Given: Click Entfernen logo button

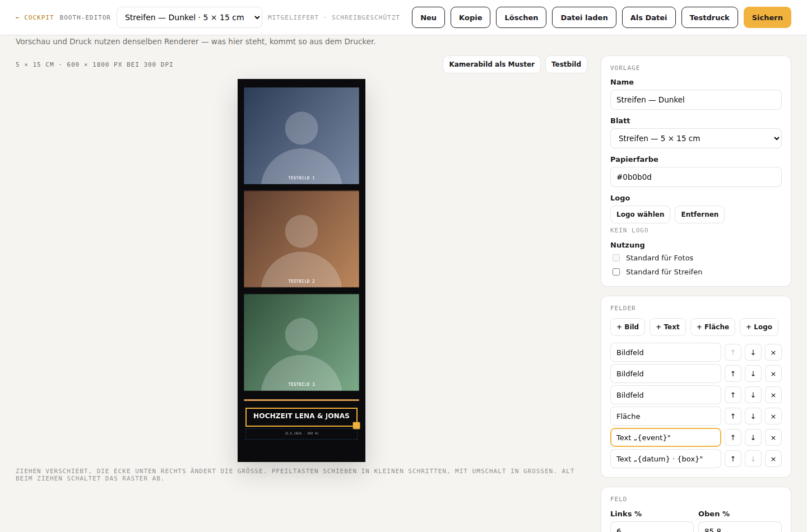Looking at the screenshot, I should tap(699, 214).
